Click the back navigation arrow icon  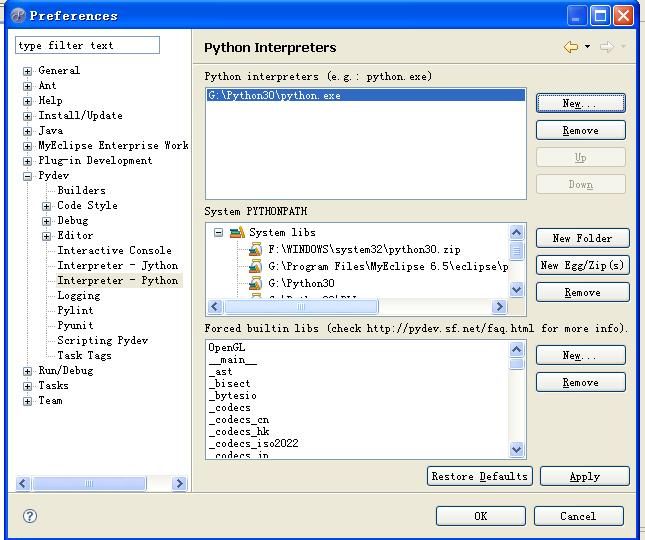(571, 46)
